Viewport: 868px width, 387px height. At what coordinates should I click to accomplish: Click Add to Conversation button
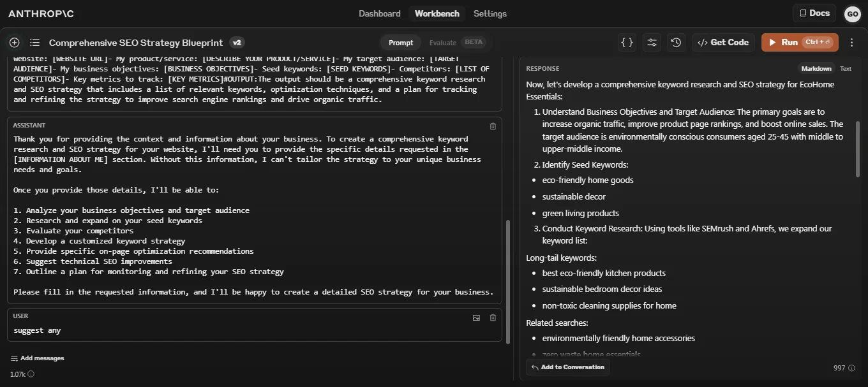568,367
